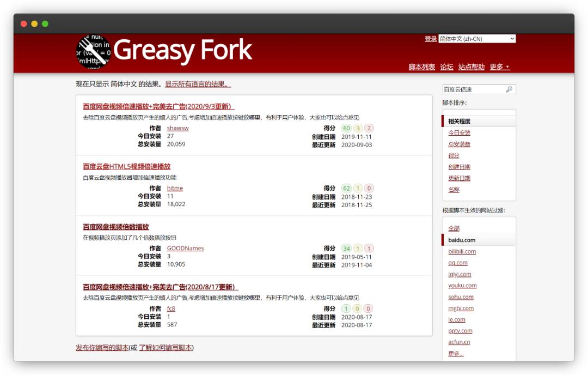
Task: Select the 全部 site filter
Action: [x=453, y=228]
